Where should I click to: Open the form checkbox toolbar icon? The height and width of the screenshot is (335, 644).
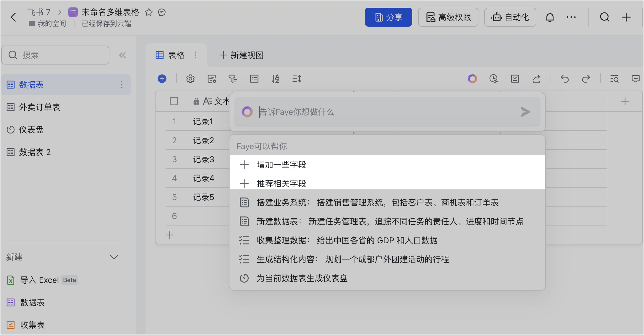point(515,79)
